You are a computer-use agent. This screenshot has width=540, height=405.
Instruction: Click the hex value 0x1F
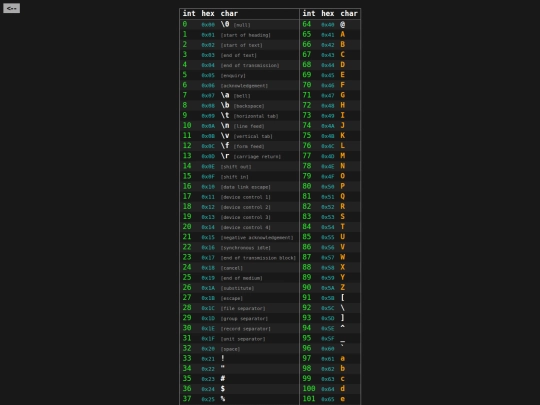tap(208, 339)
